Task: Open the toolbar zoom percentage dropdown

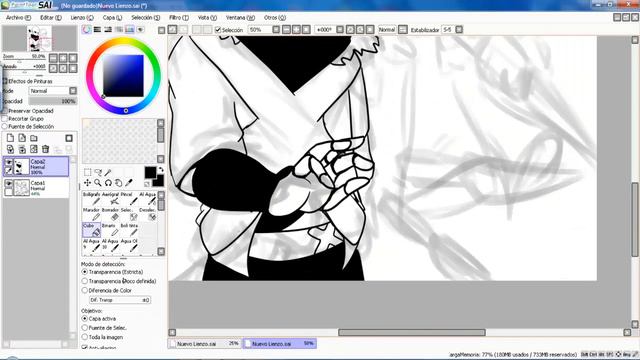Action: (x=276, y=30)
